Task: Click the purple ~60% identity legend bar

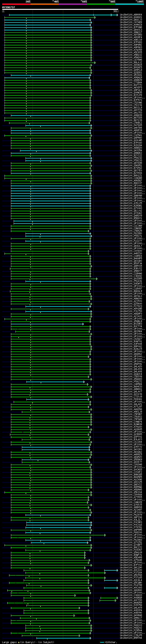Action: 73,4
